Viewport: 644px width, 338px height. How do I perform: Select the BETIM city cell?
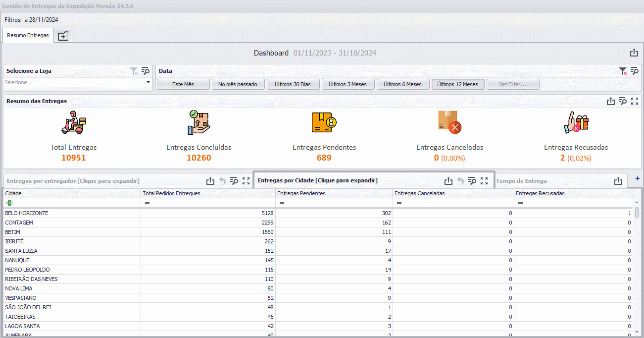pyautogui.click(x=72, y=232)
